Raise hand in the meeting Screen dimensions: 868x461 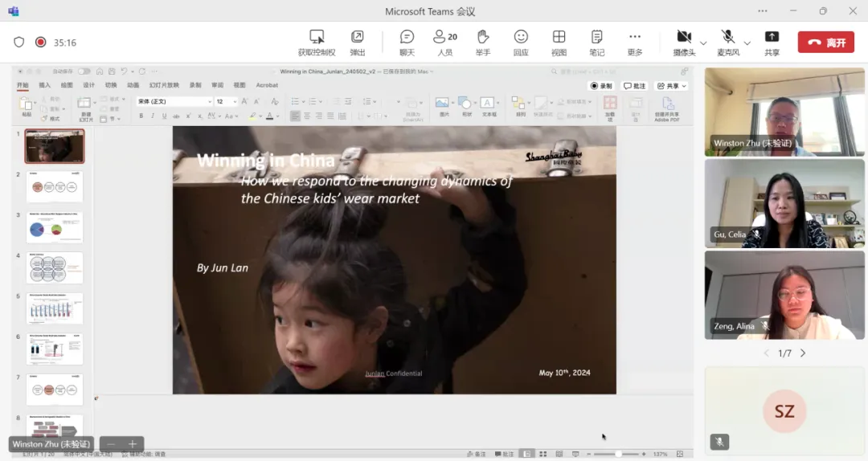click(x=483, y=43)
